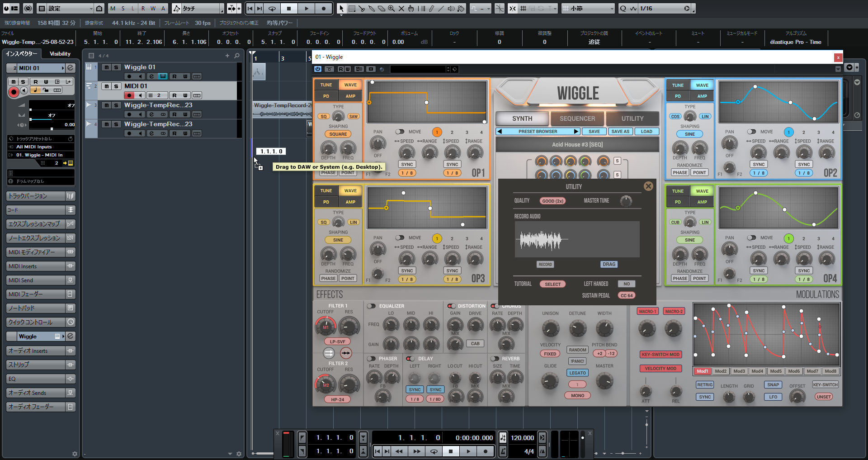Open quantize preset 1/16 dropdown
This screenshot has height=460, width=868.
click(665, 8)
